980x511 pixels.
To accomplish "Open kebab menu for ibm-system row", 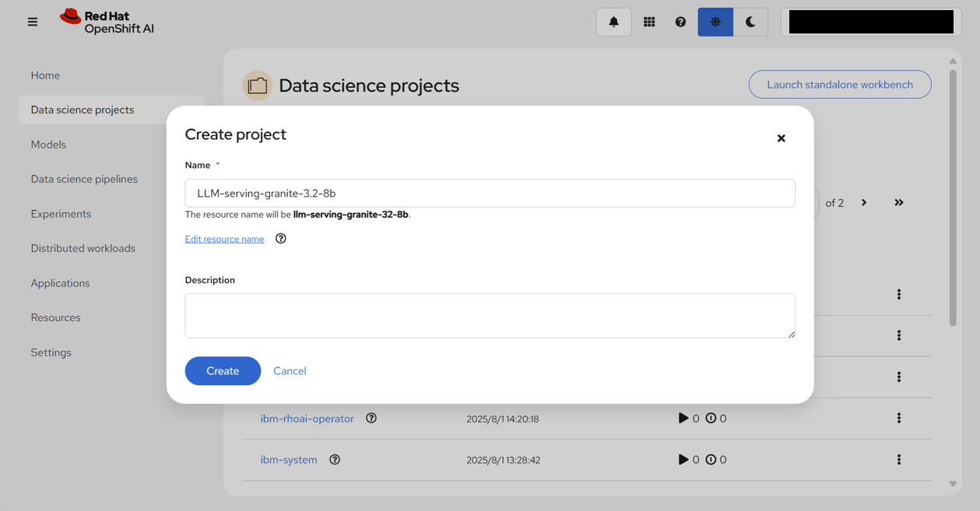I will click(899, 460).
